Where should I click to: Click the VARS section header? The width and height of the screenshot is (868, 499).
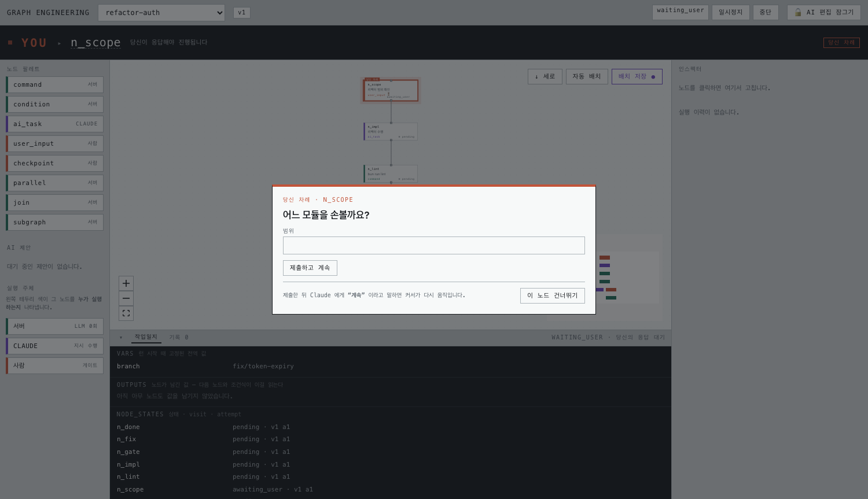125,353
